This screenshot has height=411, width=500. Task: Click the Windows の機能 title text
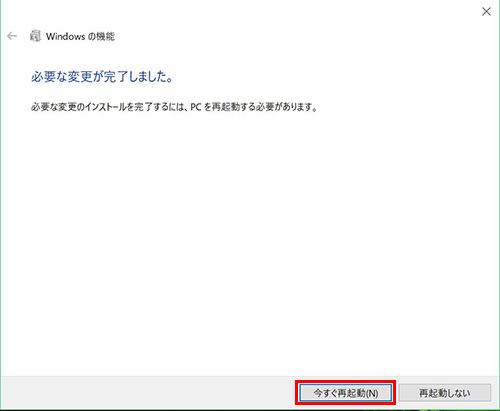point(80,36)
